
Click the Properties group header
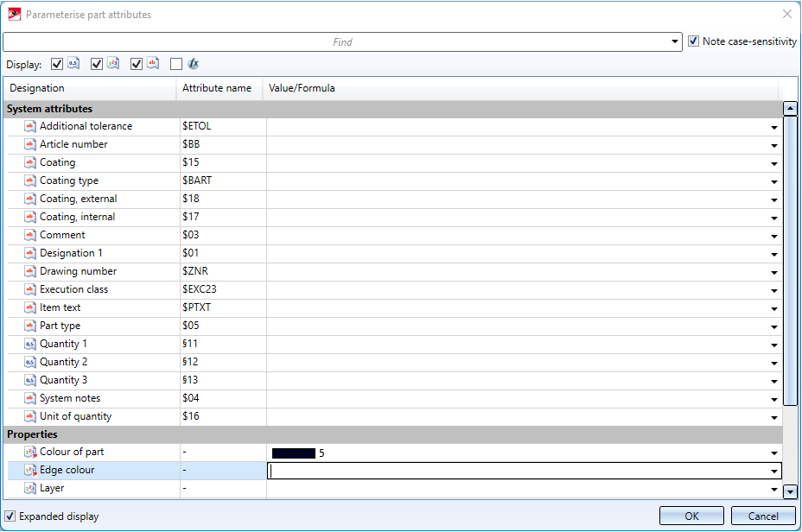393,434
